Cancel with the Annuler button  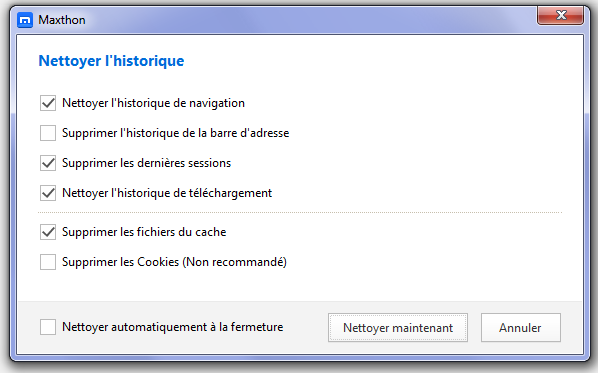pyautogui.click(x=521, y=328)
